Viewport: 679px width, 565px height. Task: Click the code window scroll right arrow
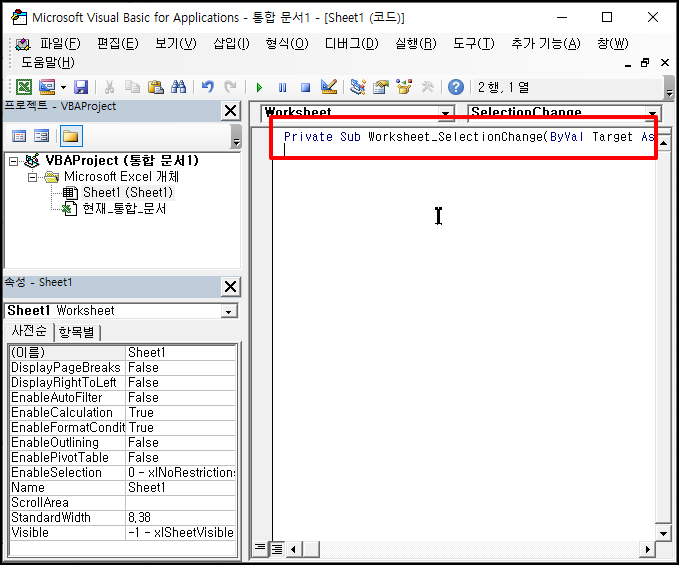(647, 549)
